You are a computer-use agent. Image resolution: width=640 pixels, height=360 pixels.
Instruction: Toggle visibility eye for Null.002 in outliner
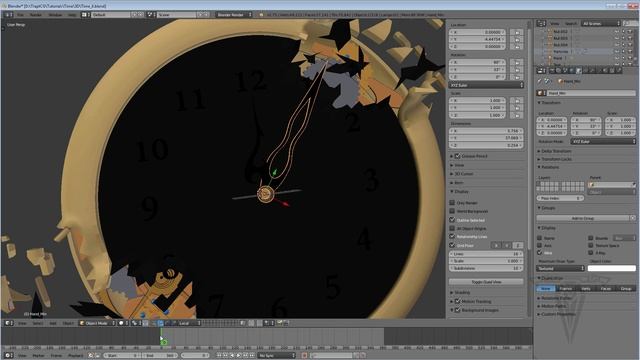pyautogui.click(x=617, y=31)
